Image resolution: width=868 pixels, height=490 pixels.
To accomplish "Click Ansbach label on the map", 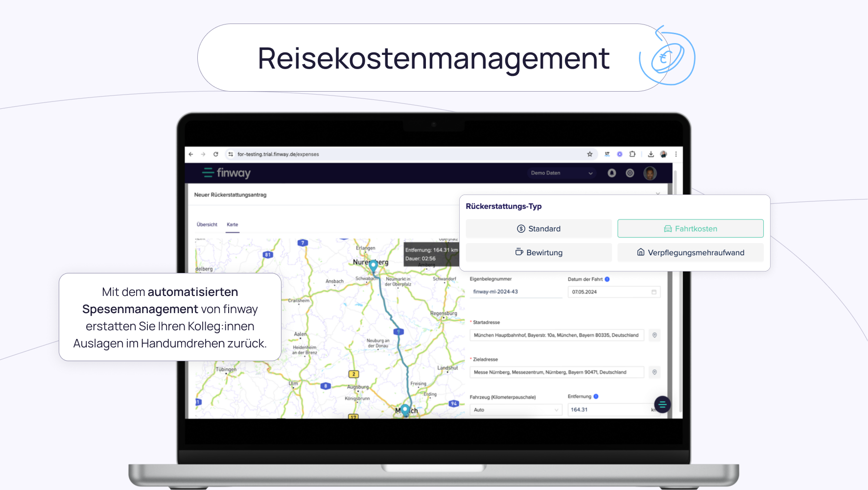I will (334, 281).
